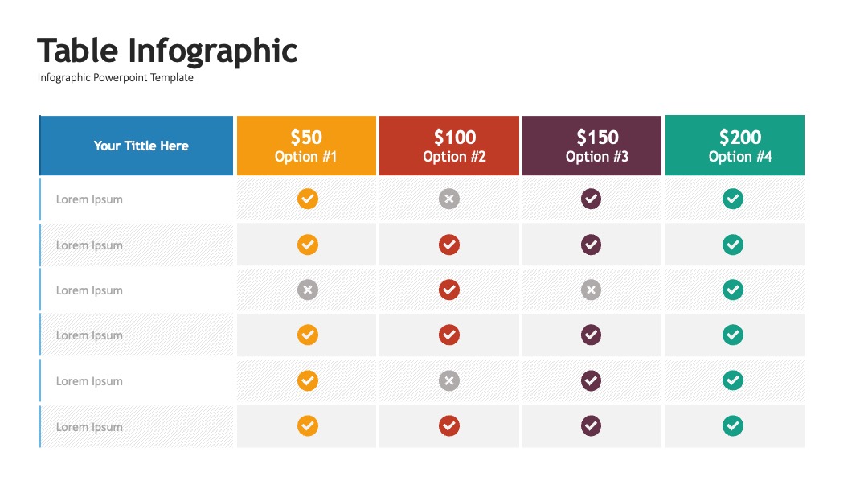Select the first 'Lorem Ipsum' row label
The image size is (868, 489).
pyautogui.click(x=89, y=199)
